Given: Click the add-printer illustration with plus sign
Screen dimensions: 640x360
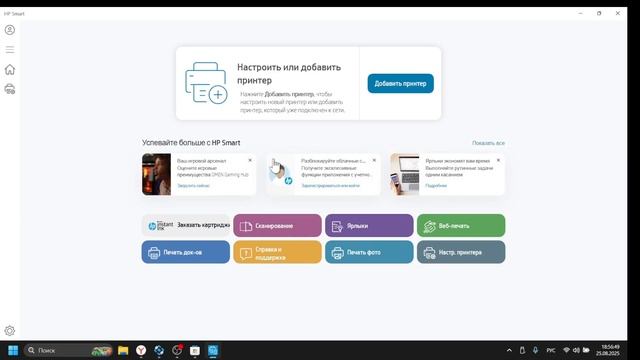Looking at the screenshot, I should (206, 83).
